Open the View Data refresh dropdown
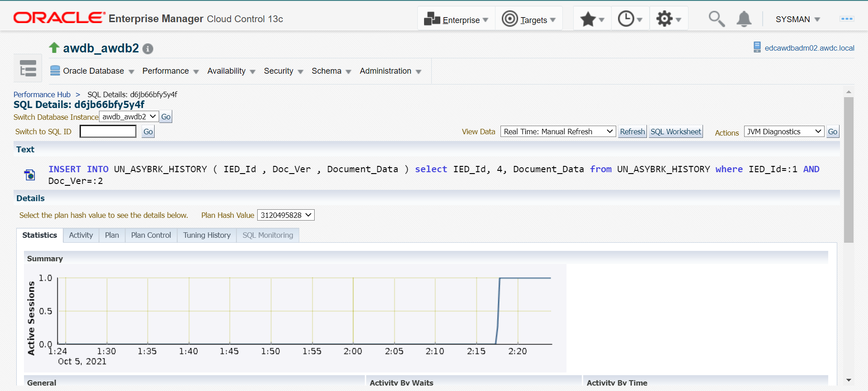 point(558,132)
